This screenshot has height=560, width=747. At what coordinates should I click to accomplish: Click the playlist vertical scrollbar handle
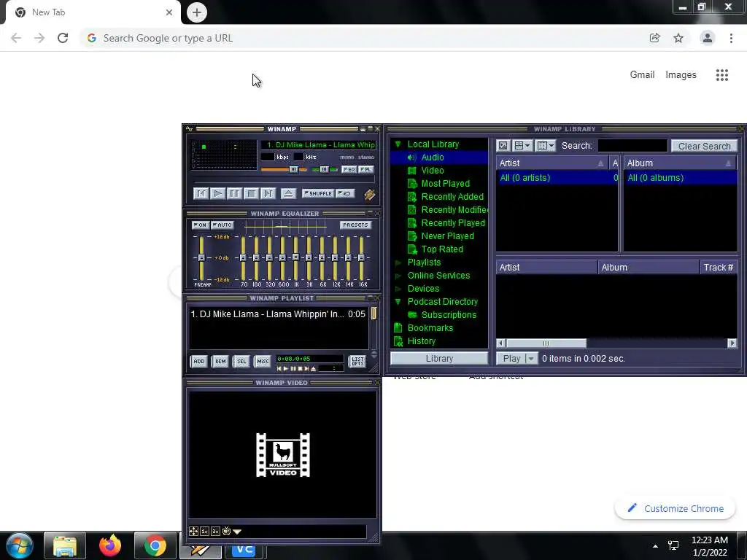tap(374, 313)
